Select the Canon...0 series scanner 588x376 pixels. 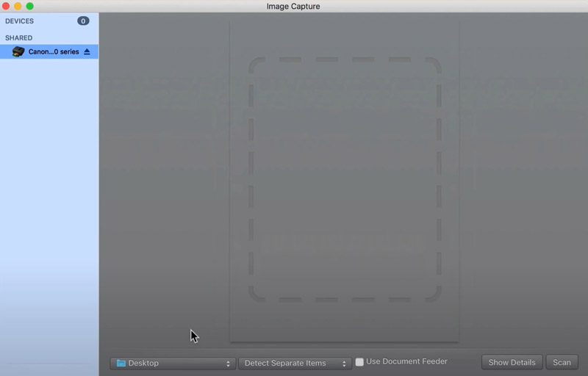point(49,51)
